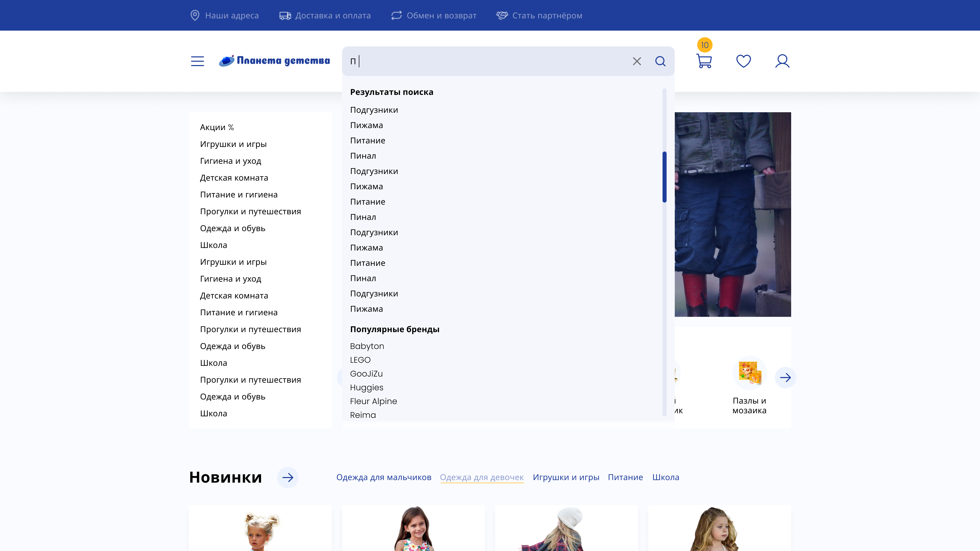Choose Fleur Alpine brand
Screen dimensions: 980x551
tap(373, 401)
